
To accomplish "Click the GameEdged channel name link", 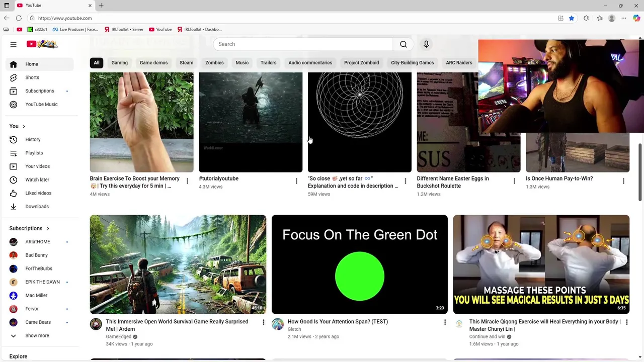I will 118,337.
